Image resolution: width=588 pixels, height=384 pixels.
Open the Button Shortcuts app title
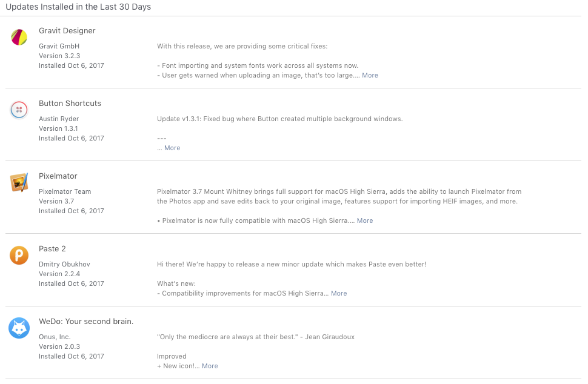tap(70, 104)
